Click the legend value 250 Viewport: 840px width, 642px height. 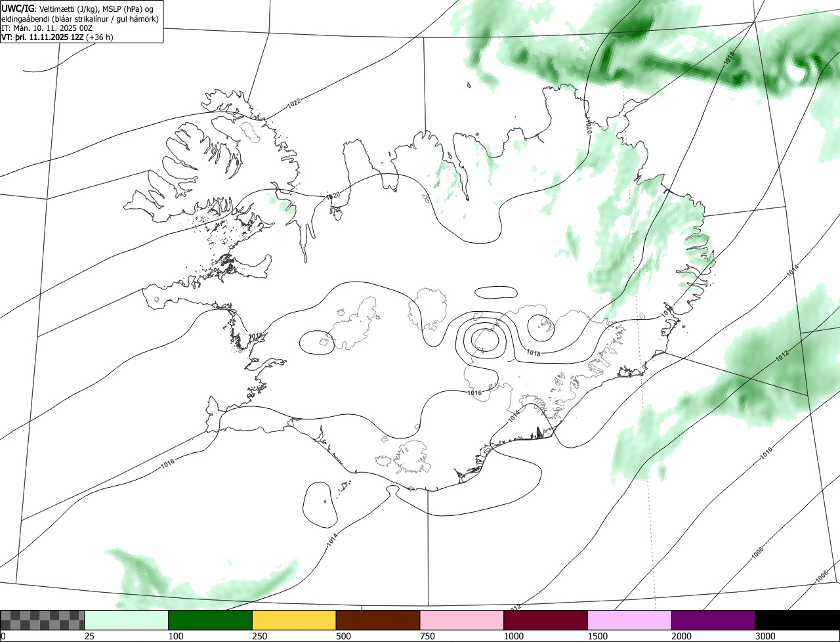(259, 636)
